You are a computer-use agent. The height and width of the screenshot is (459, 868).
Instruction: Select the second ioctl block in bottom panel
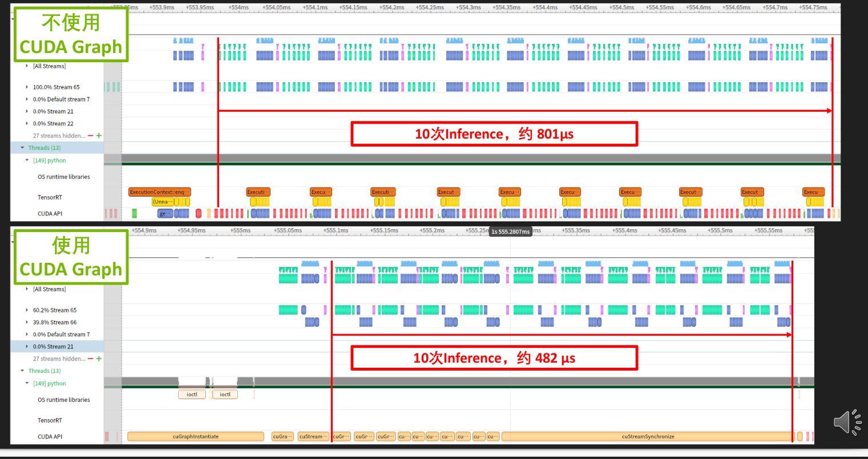(x=225, y=395)
